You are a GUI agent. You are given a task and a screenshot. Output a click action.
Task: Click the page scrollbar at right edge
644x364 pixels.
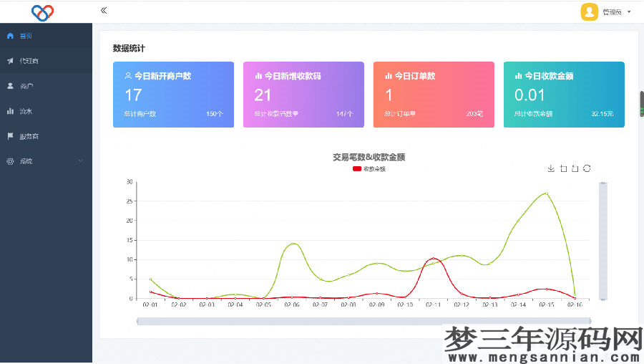[642, 104]
